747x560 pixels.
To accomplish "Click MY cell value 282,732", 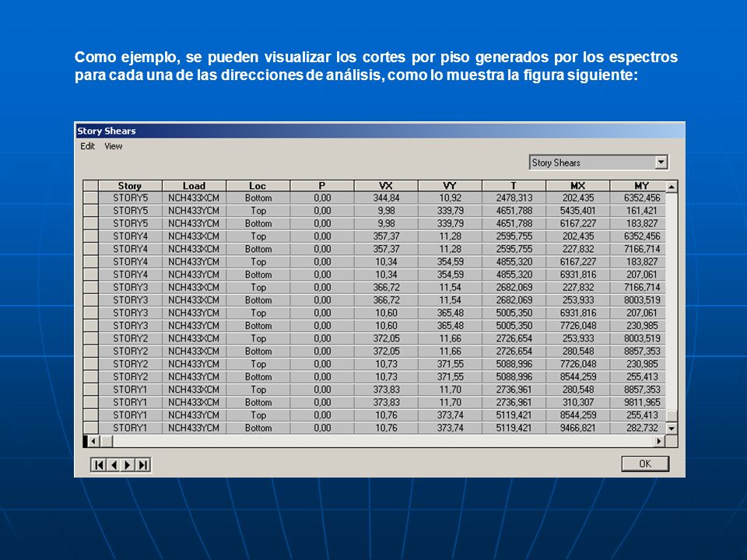I will pyautogui.click(x=638, y=428).
